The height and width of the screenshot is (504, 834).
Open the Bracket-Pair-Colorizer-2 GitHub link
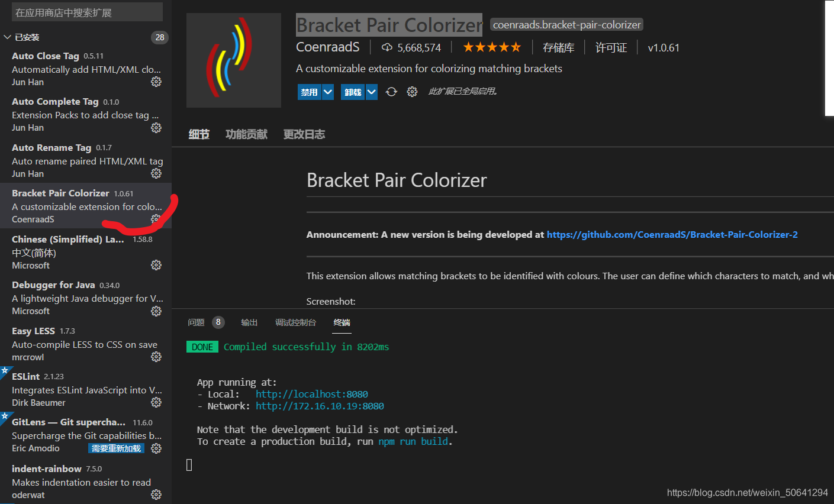pyautogui.click(x=672, y=234)
